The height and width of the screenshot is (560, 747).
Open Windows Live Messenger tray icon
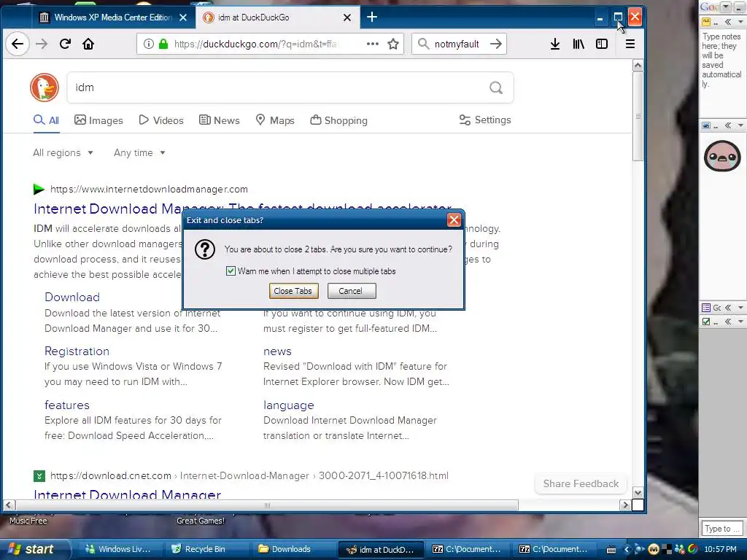click(x=679, y=550)
